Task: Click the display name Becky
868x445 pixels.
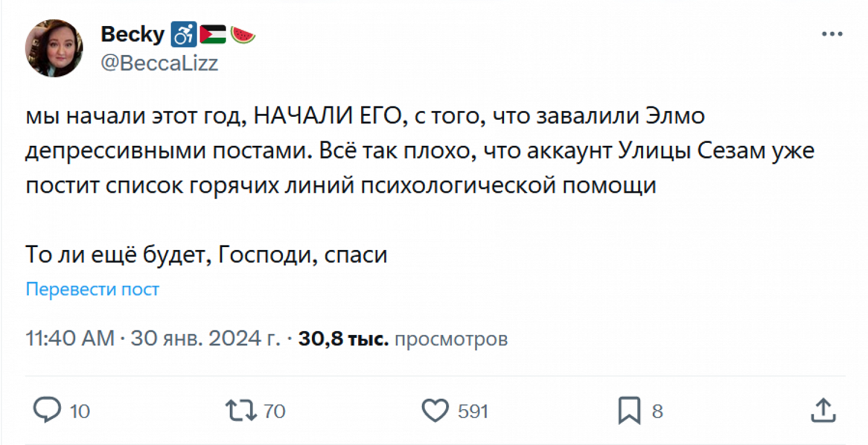Action: (x=133, y=35)
